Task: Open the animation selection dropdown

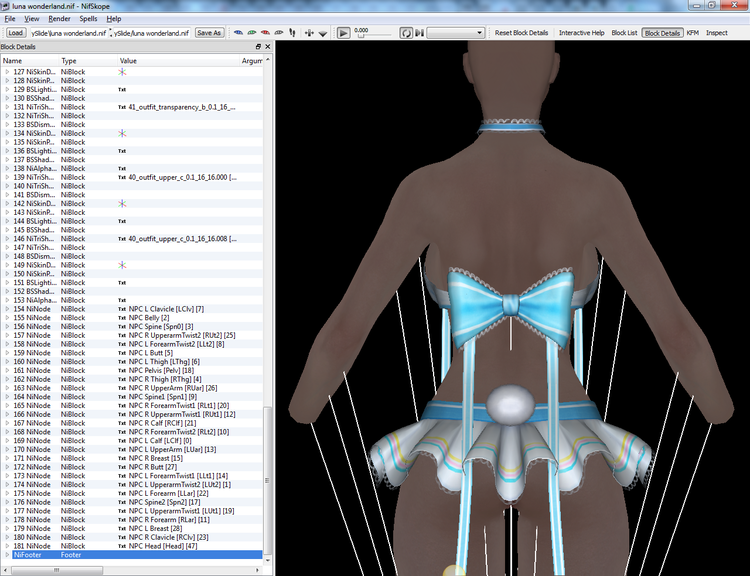Action: (x=455, y=33)
